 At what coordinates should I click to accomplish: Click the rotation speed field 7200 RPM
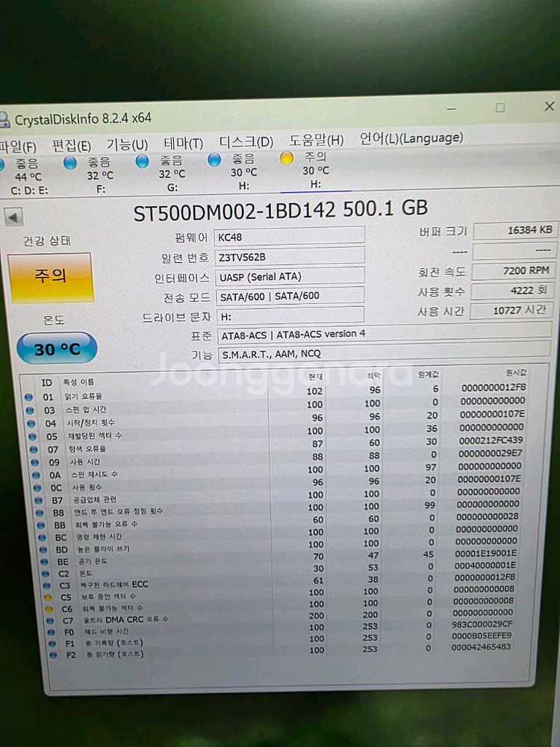tap(514, 271)
